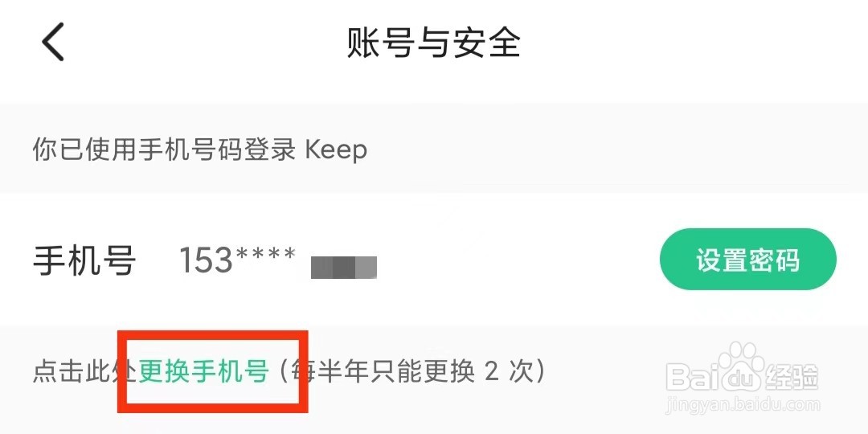The height and width of the screenshot is (434, 868).
Task: Tap the masked number 153****
Action: pyautogui.click(x=237, y=260)
